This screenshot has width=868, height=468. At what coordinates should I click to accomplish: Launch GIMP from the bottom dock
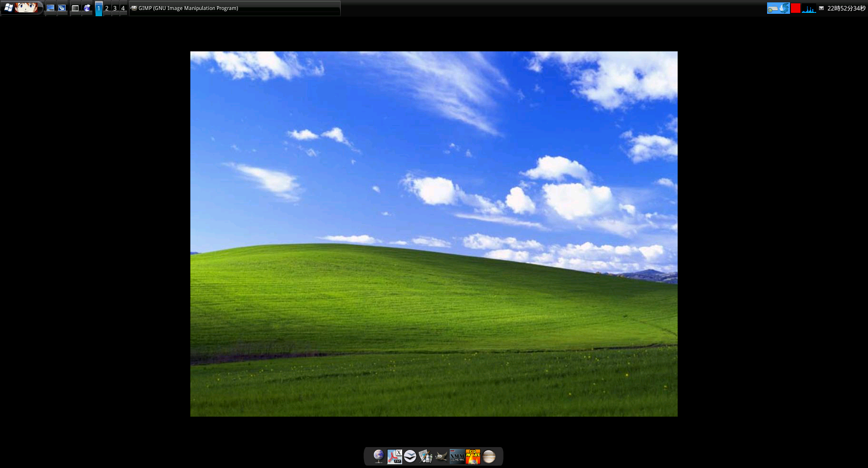pyautogui.click(x=441, y=456)
